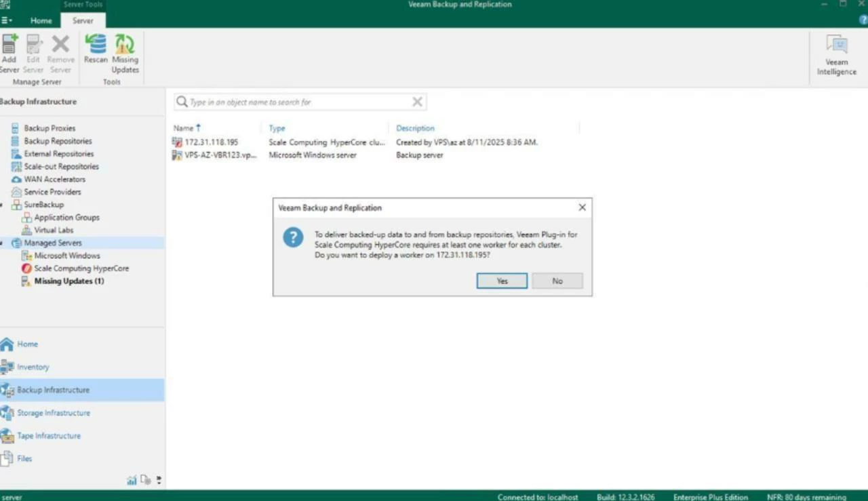Switch to the Home ribbon tab
The width and height of the screenshot is (868, 501).
click(41, 20)
